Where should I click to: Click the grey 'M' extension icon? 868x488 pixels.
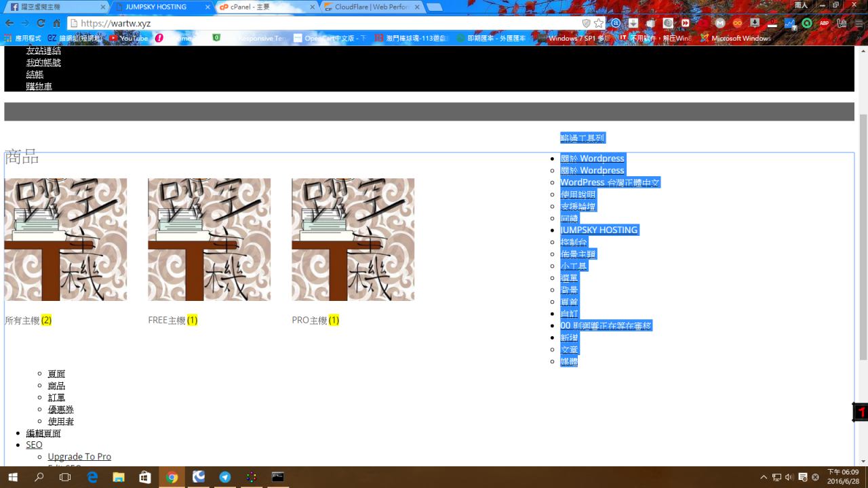point(720,23)
